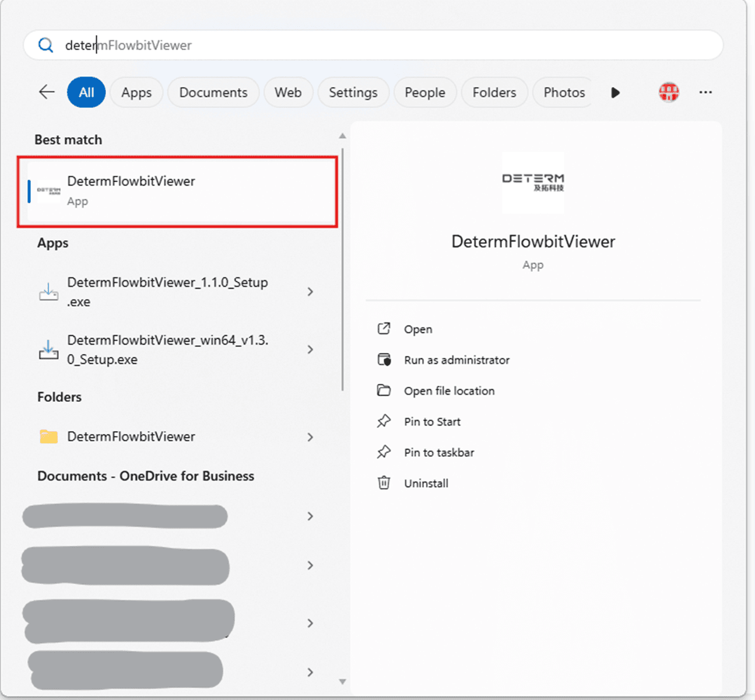Viewport: 755px width, 700px height.
Task: Choose Uninstall for DetermFlowbitViewer
Action: pyautogui.click(x=426, y=484)
